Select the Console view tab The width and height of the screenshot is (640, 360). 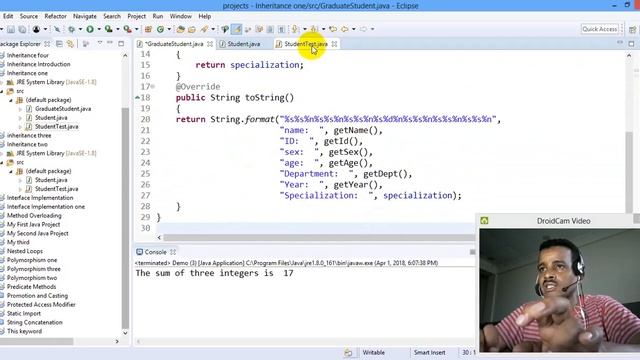pos(155,252)
